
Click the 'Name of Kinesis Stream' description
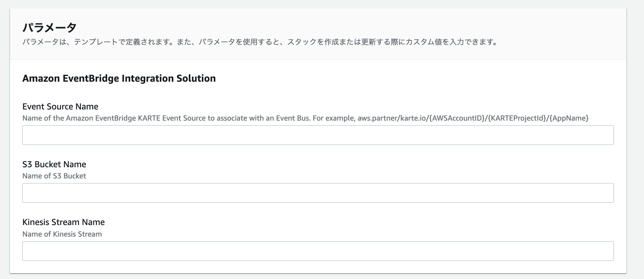click(x=62, y=234)
